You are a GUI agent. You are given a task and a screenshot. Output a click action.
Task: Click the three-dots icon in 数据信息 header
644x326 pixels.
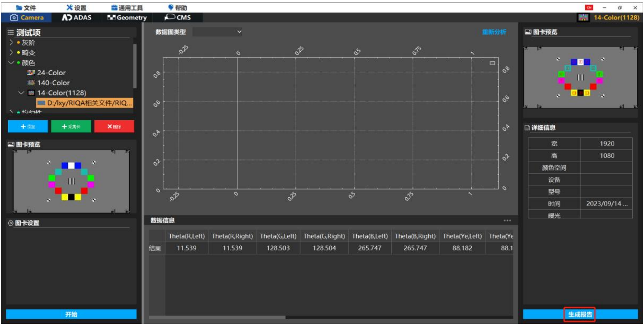[x=507, y=220]
